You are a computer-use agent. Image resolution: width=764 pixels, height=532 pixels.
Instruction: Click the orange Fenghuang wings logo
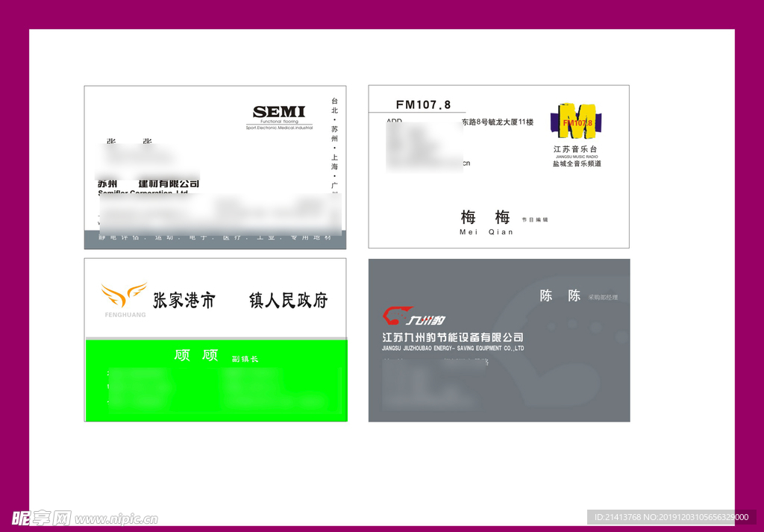(124, 295)
